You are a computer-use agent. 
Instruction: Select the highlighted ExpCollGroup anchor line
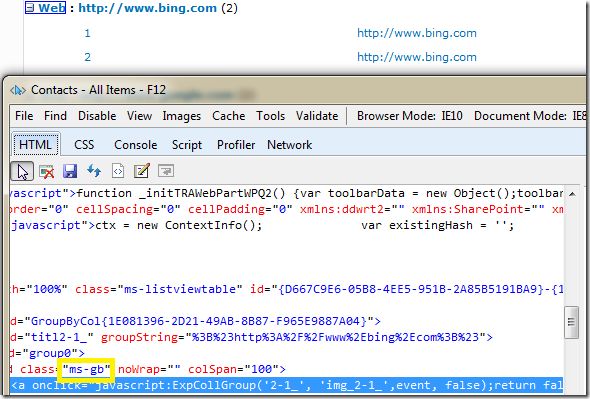tap(286, 385)
